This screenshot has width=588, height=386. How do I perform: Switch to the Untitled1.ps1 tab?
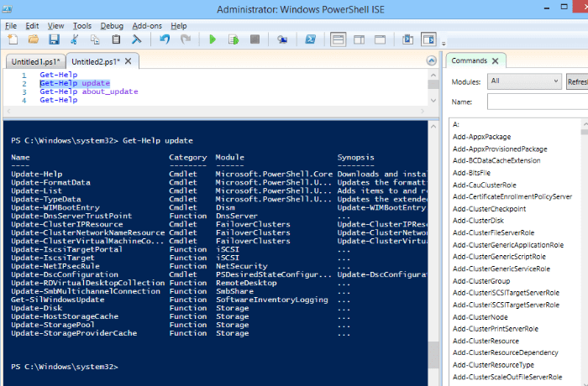(x=35, y=61)
